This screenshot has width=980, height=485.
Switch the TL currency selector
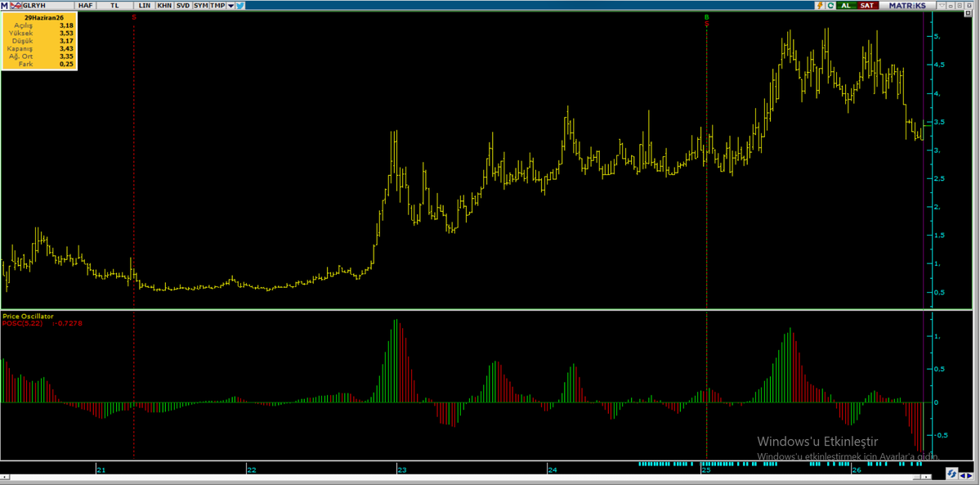[114, 5]
